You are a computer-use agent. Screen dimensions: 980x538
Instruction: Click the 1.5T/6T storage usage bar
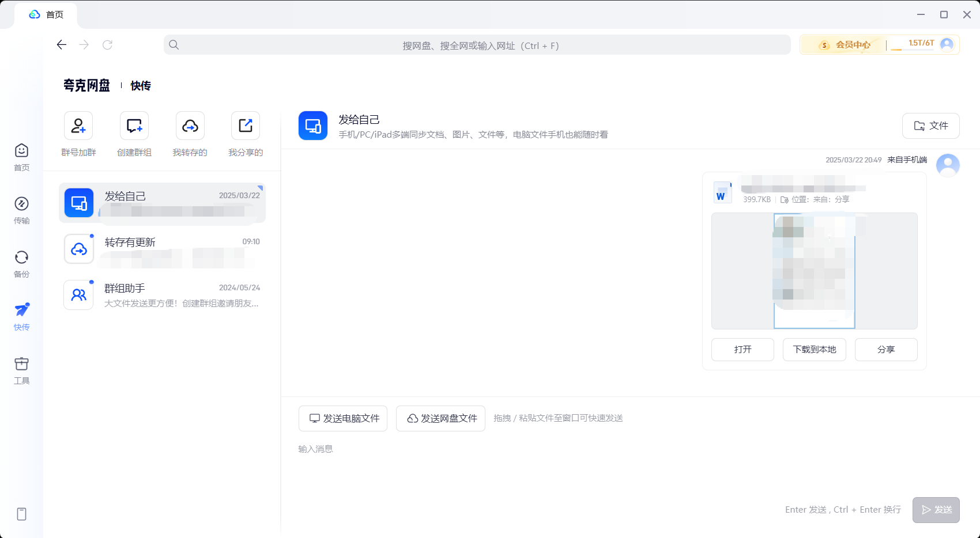(913, 45)
